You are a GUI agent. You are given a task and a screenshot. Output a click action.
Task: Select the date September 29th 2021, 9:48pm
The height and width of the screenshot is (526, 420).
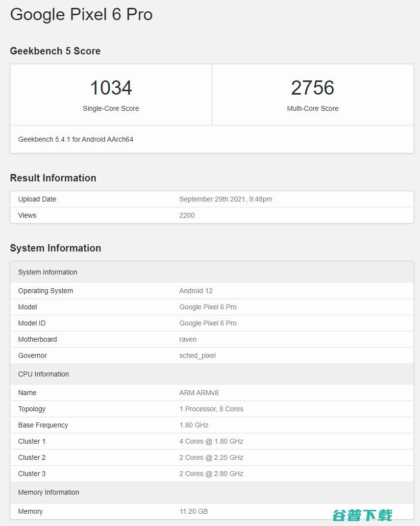[x=226, y=199]
